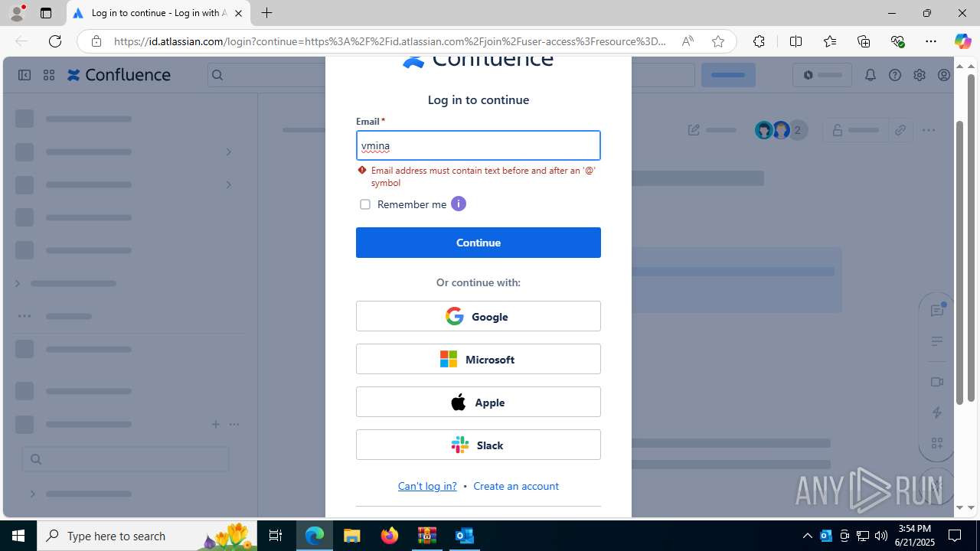Continue with Google
The image size is (980, 551).
coord(479,316)
